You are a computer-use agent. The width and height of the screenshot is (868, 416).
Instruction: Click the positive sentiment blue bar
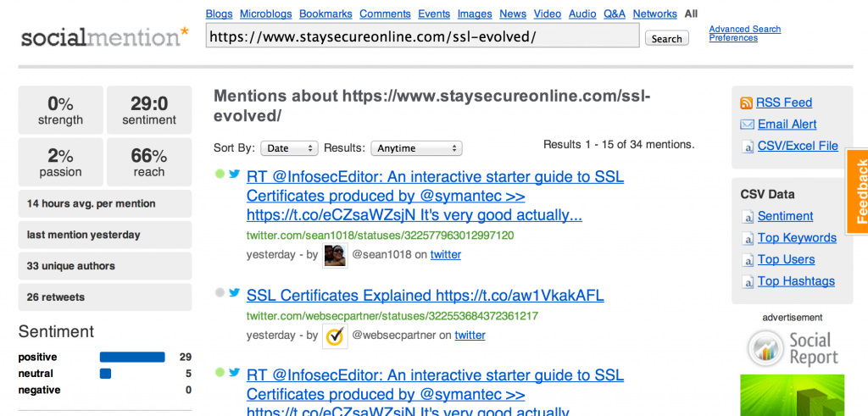click(132, 358)
